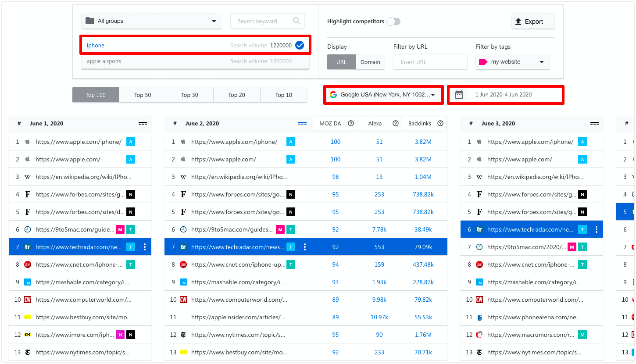The height and width of the screenshot is (364, 636).
Task: Click the M tag on macrumors row in June 3
Action: 582,335
